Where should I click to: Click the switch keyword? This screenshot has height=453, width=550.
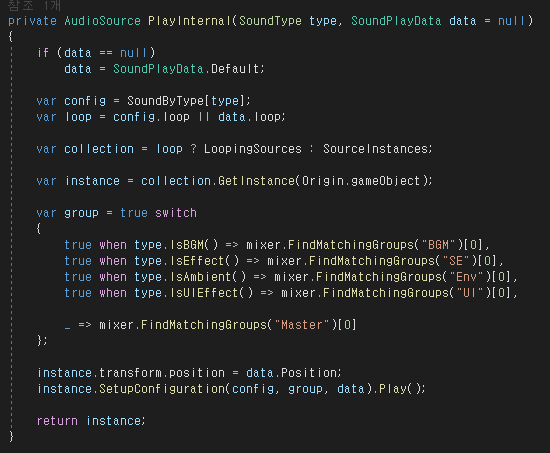tap(176, 213)
